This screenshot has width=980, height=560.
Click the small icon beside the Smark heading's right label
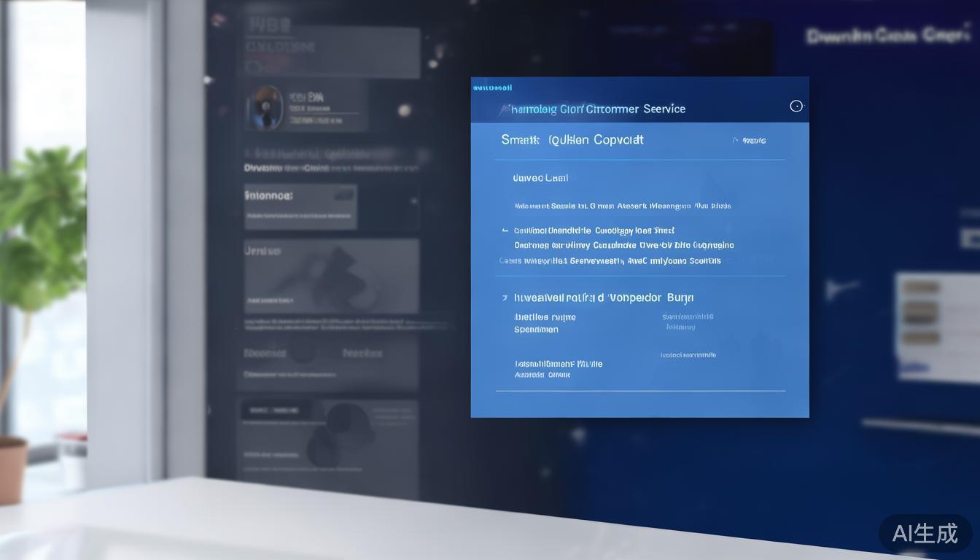click(x=736, y=140)
